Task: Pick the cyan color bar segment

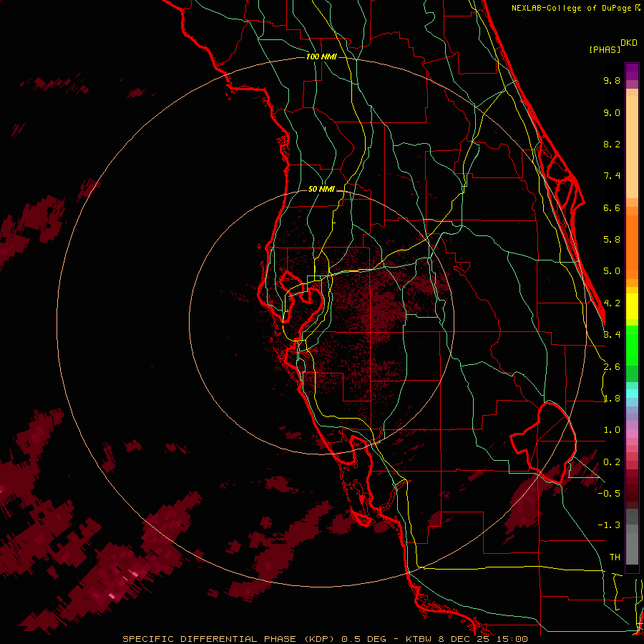Action: pyautogui.click(x=632, y=393)
